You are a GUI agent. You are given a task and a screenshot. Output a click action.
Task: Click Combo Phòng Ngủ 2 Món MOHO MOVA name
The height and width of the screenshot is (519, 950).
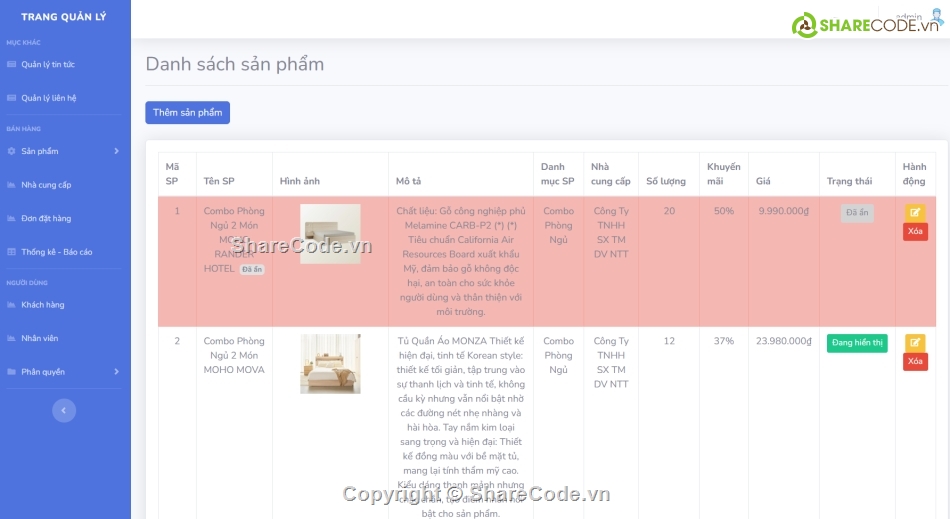click(x=234, y=355)
